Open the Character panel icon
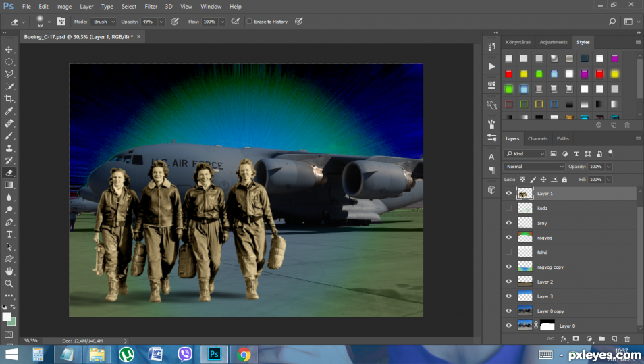644x364 pixels. pyautogui.click(x=491, y=157)
